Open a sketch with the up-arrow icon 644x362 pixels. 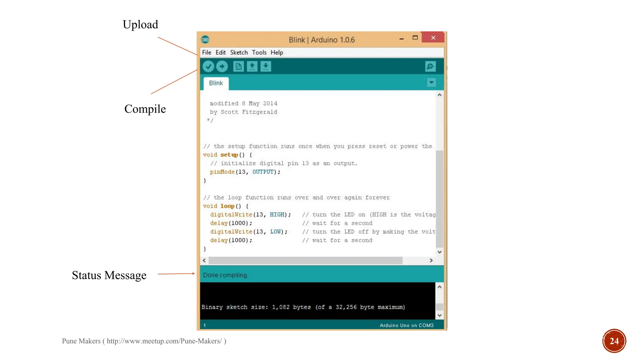click(252, 66)
